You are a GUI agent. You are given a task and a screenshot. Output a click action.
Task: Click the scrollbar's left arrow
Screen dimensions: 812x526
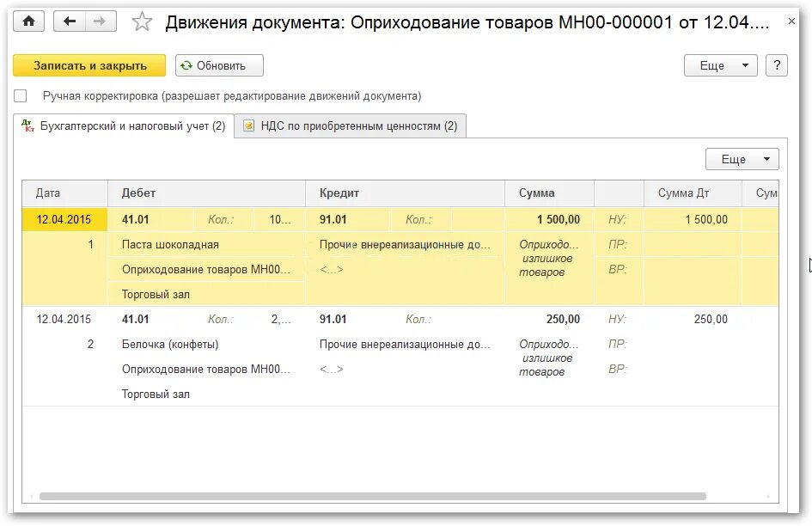(32, 497)
